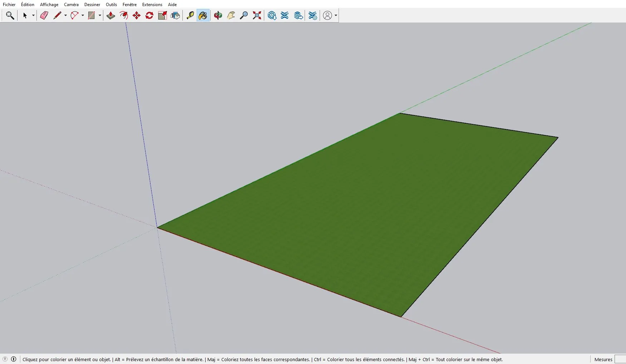Expand the Rectangle shapes dropdown arrow
The image size is (626, 364).
pyautogui.click(x=100, y=15)
